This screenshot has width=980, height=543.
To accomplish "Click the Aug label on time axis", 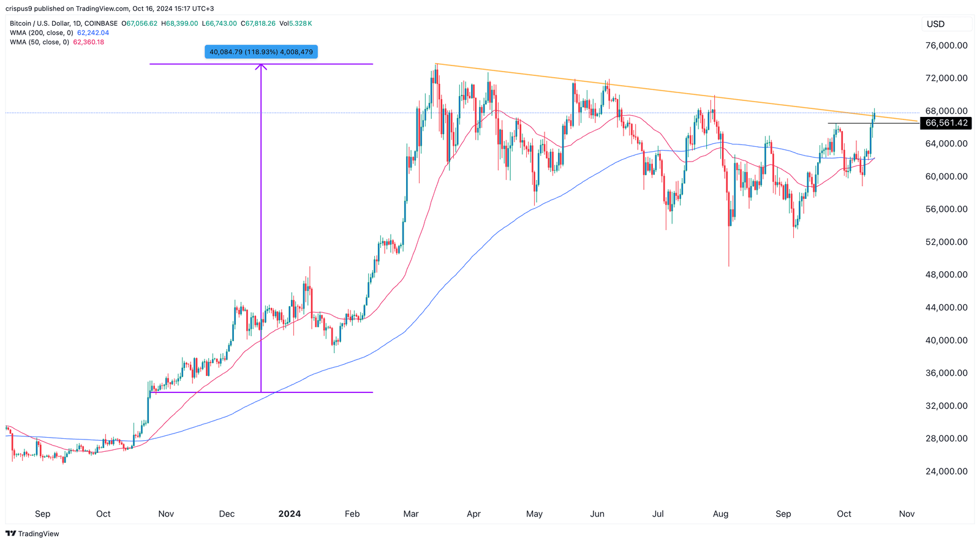I will point(721,514).
